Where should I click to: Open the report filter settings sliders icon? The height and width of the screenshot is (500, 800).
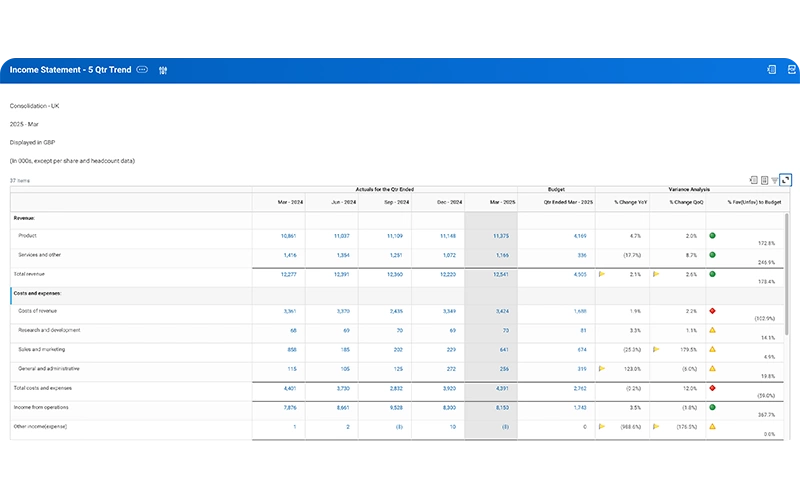pos(163,70)
